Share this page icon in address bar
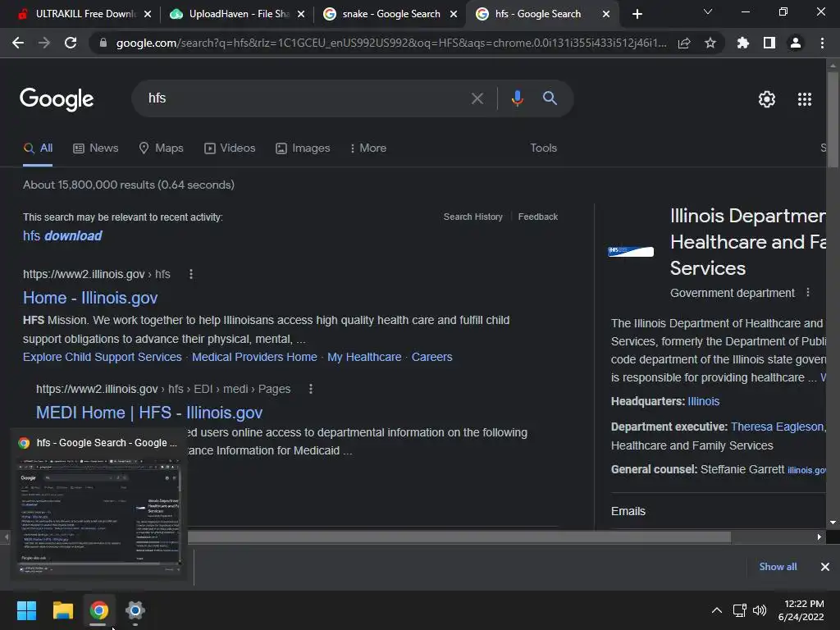The image size is (840, 630). click(x=684, y=43)
